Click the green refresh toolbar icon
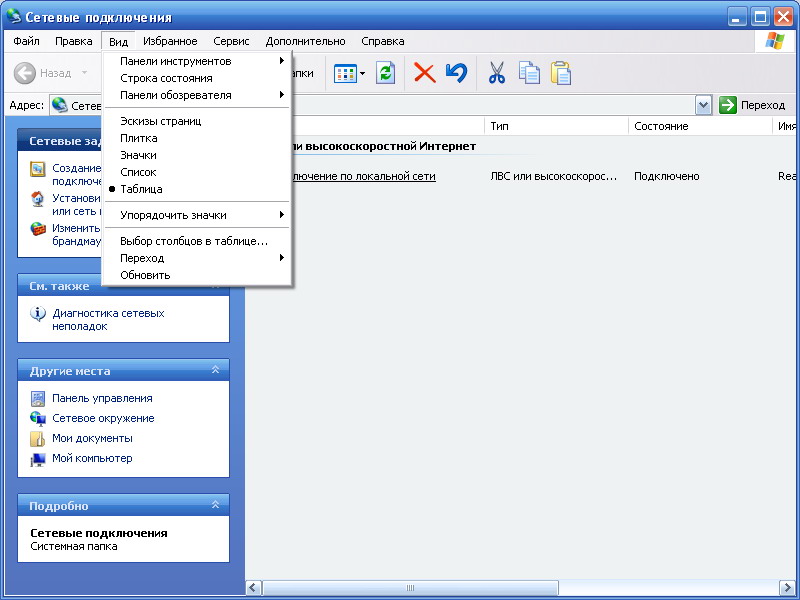800x600 pixels. [x=385, y=73]
